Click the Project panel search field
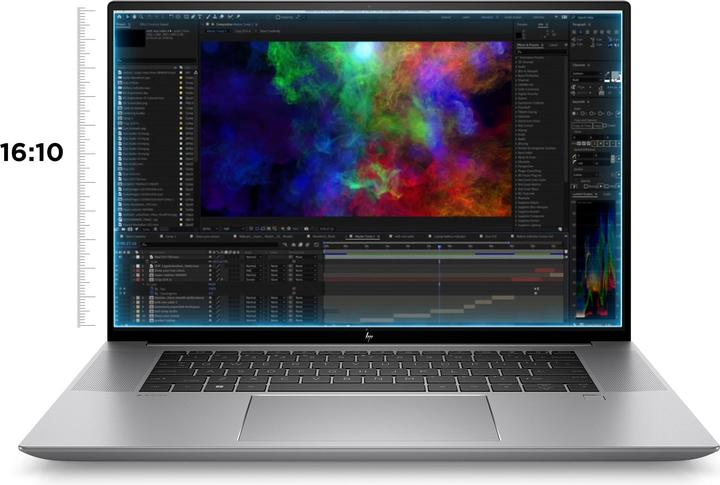Screen dimensions: 720x485 click(157, 60)
